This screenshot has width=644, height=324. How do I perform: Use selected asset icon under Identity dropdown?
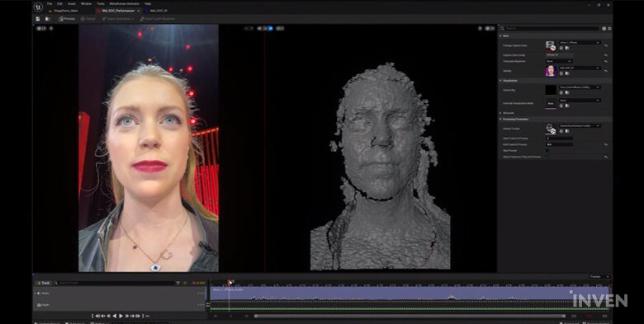561,73
